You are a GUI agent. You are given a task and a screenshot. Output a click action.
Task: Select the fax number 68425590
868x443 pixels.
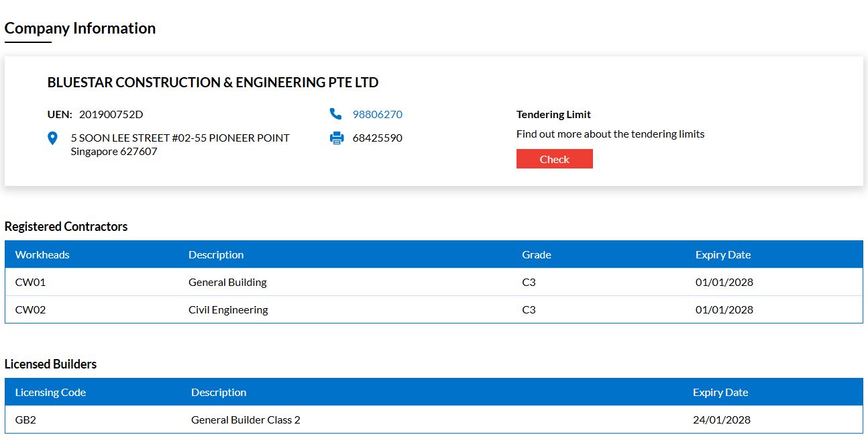tap(378, 138)
